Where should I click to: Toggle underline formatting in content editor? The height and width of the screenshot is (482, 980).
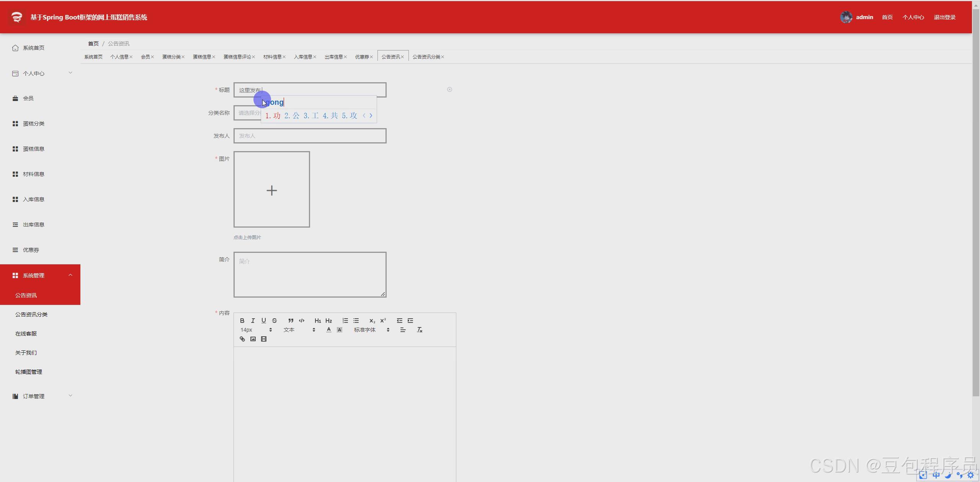pos(263,321)
